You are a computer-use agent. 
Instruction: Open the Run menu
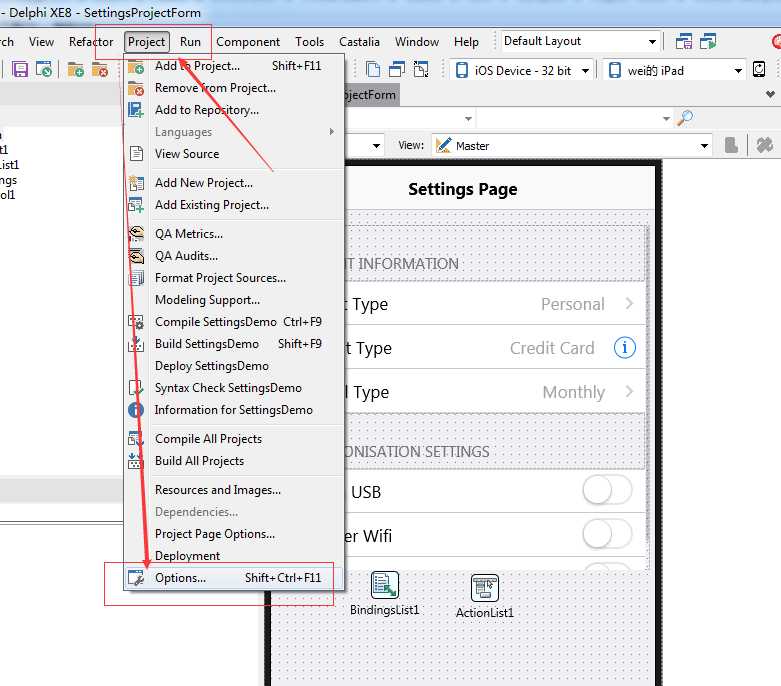190,42
